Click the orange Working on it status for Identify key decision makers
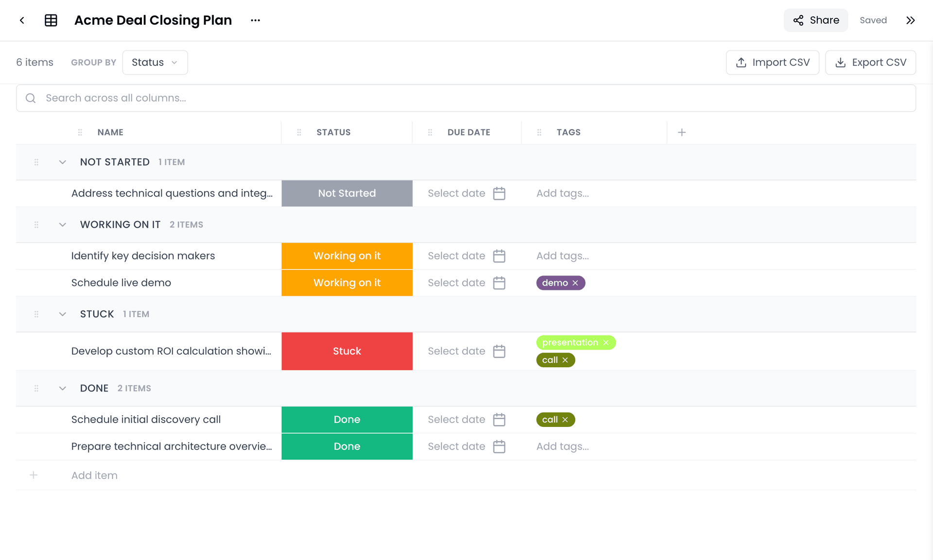The height and width of the screenshot is (560, 933). [x=346, y=255]
